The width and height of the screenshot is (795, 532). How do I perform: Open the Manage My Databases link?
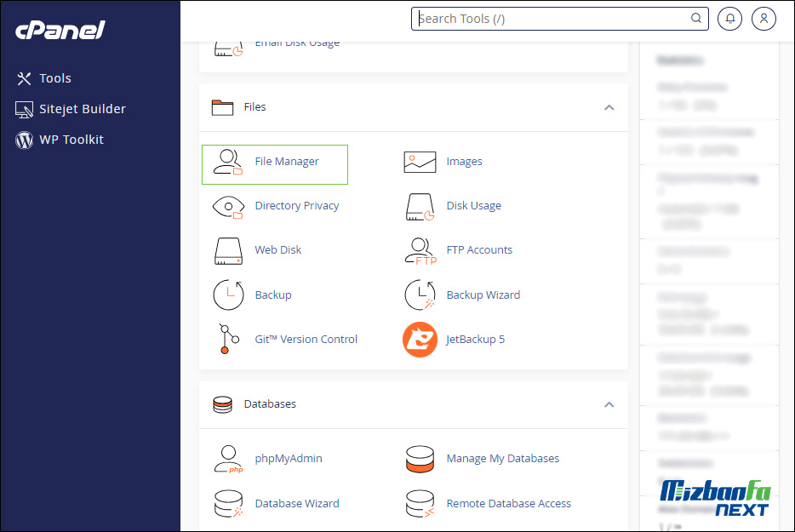click(503, 459)
